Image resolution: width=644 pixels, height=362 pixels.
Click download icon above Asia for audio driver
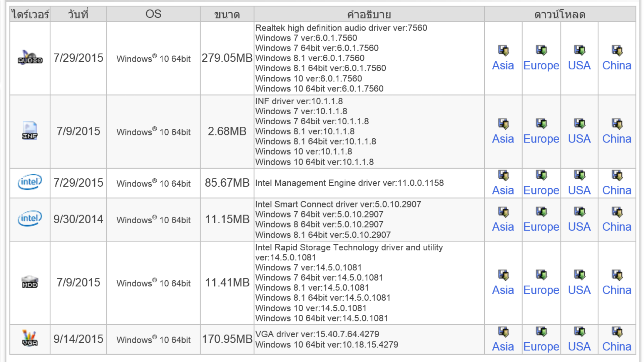(x=503, y=51)
